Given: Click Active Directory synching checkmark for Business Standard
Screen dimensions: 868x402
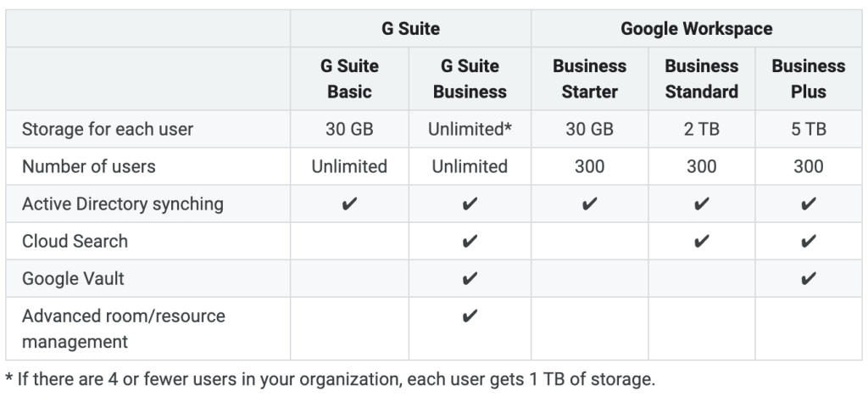Looking at the screenshot, I should click(701, 204).
